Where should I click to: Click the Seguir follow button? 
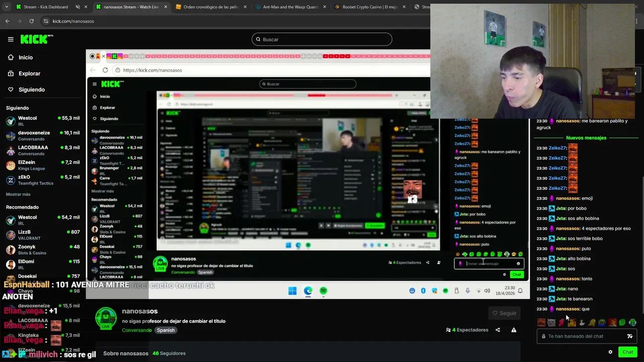(504, 313)
